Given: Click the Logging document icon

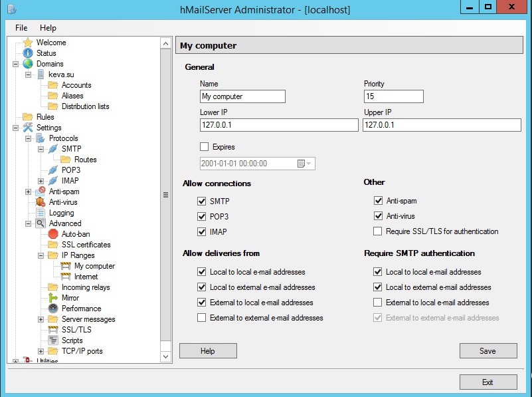Looking at the screenshot, I should pyautogui.click(x=41, y=213).
